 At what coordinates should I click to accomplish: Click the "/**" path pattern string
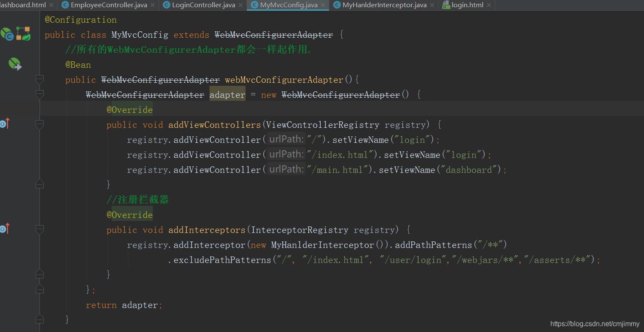click(490, 245)
